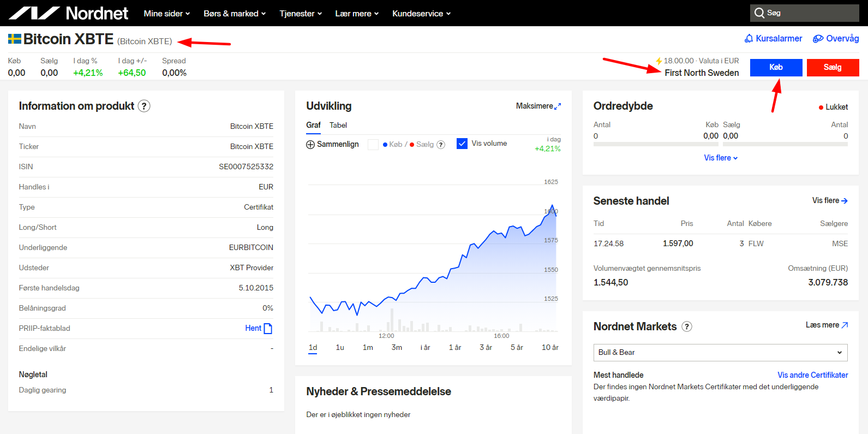Click the Overvåg eye icon
Viewport: 868px width, 434px height.
818,39
